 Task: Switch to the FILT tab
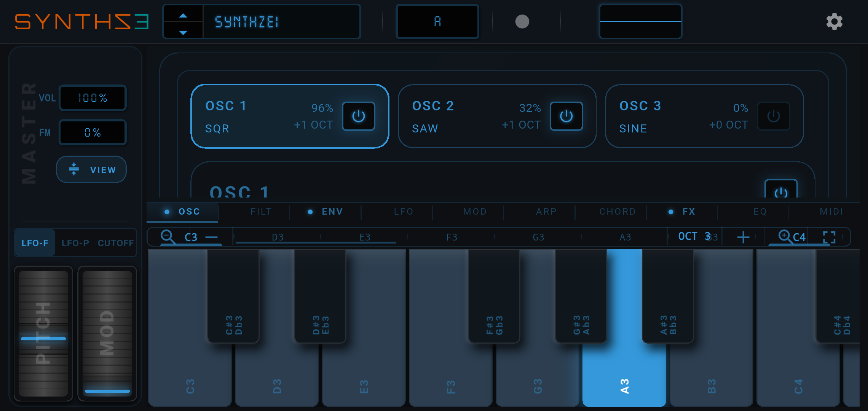[261, 212]
